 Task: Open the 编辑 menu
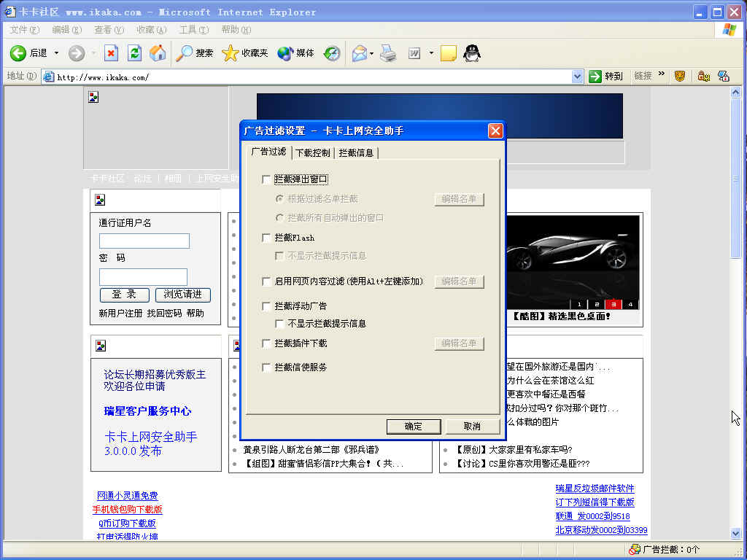coord(66,29)
